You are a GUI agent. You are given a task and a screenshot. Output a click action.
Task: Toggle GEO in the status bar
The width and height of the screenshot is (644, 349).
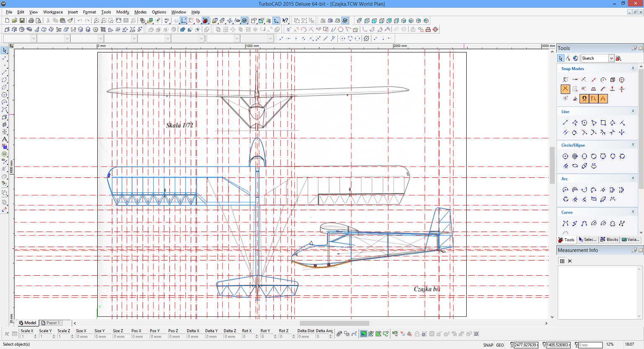(500, 345)
